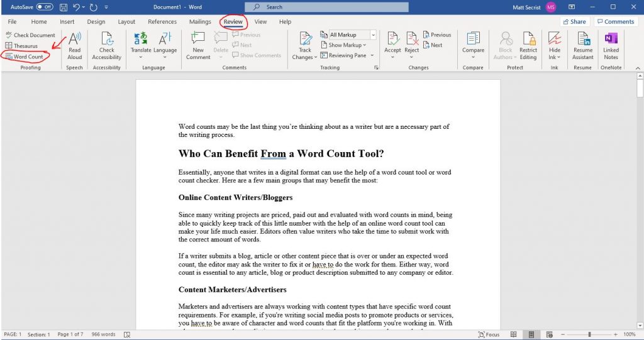This screenshot has height=340, width=644.
Task: Switch to Print Layout view
Action: click(x=531, y=334)
